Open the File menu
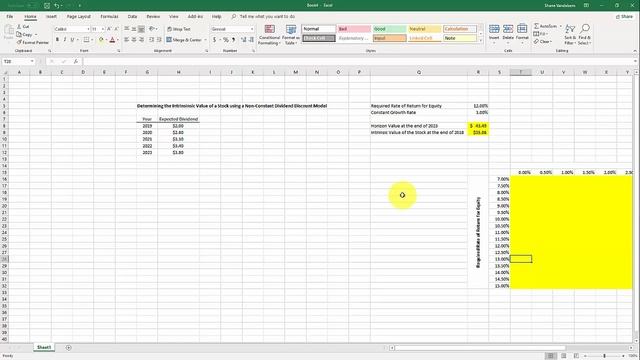 pyautogui.click(x=10, y=16)
